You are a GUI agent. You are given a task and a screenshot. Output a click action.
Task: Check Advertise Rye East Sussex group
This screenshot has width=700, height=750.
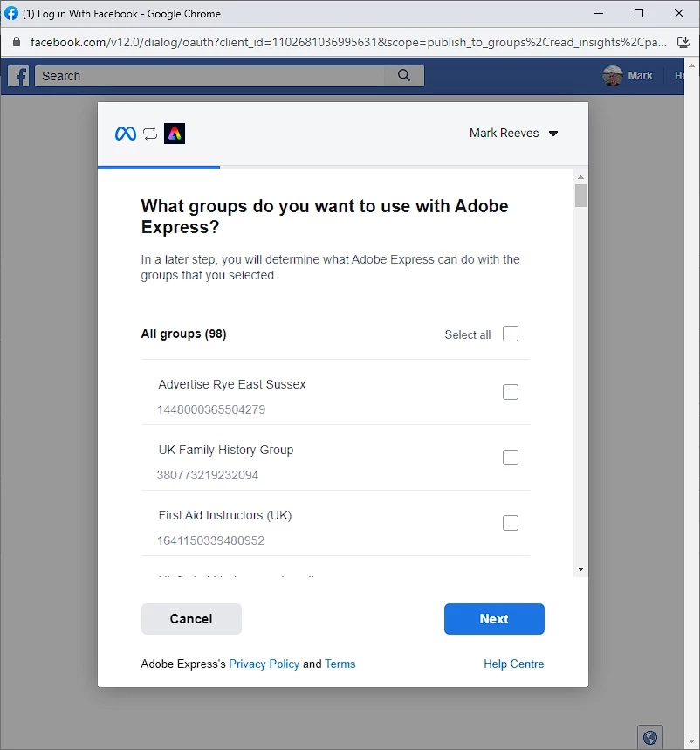[511, 392]
